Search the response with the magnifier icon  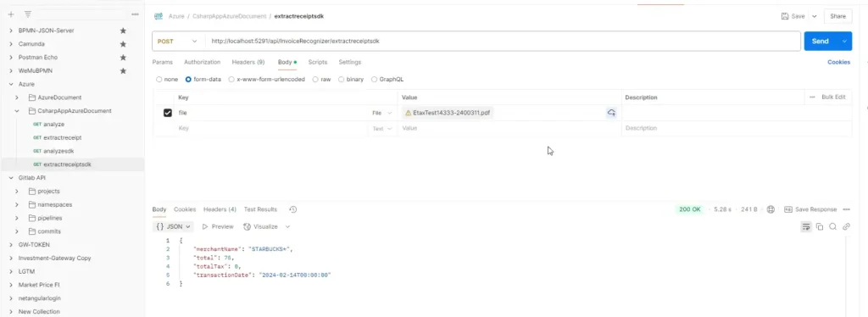coord(832,227)
